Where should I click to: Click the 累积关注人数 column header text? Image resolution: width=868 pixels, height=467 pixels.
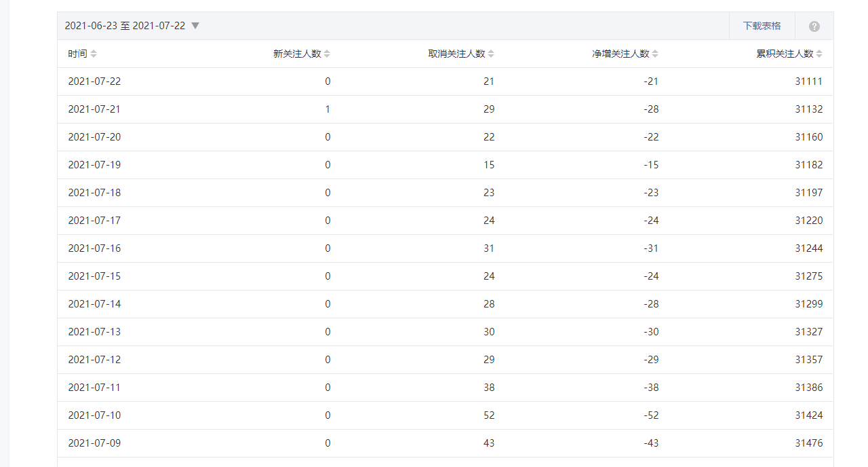coord(785,54)
